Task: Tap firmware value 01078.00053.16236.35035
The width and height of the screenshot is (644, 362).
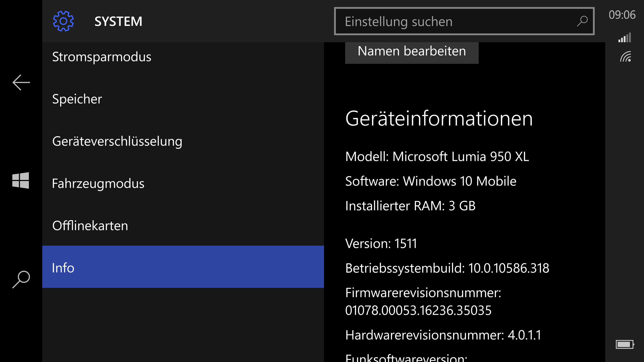Action: pos(418,310)
